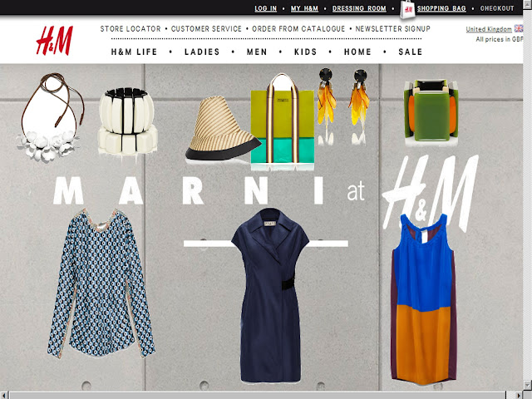The image size is (532, 399).
Task: Click the CHECKOUT link
Action: [497, 8]
